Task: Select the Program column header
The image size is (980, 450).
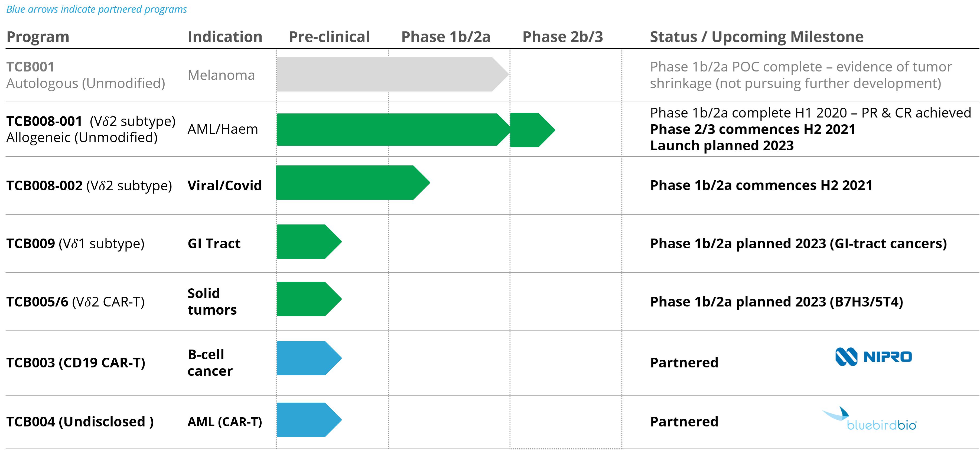Action: coord(38,37)
